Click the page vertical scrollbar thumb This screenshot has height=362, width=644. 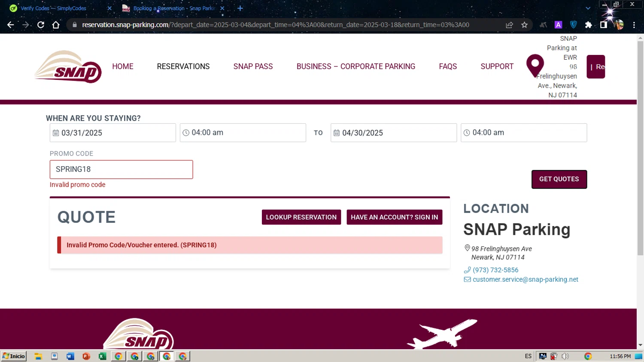click(x=640, y=148)
